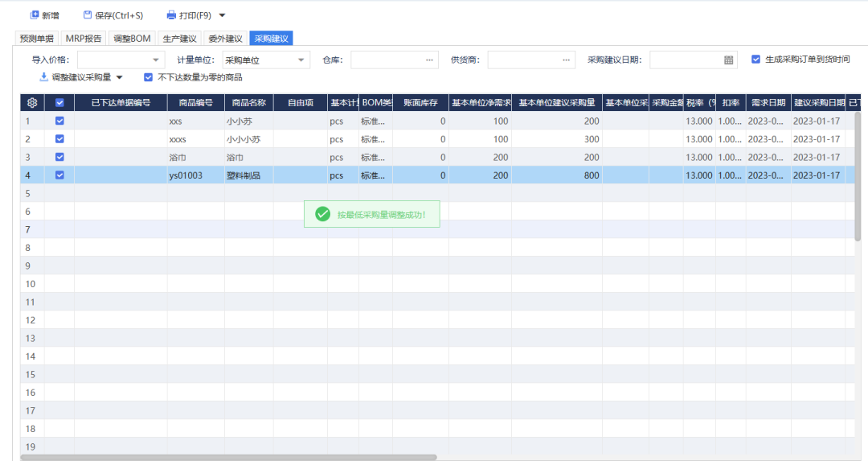Uncheck the checkbox for row 3 浴巾
This screenshot has width=868, height=461.
[x=59, y=157]
